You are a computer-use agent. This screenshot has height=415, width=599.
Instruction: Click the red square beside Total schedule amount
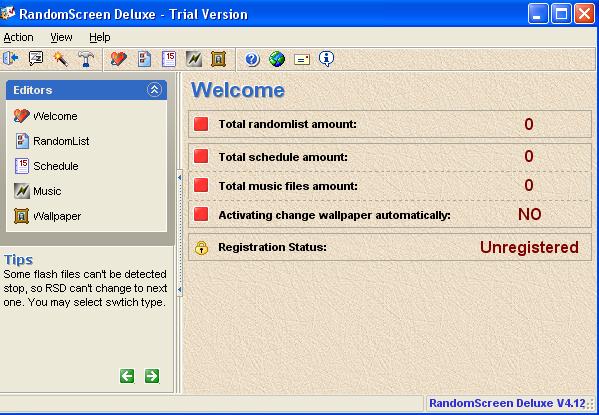tap(201, 156)
